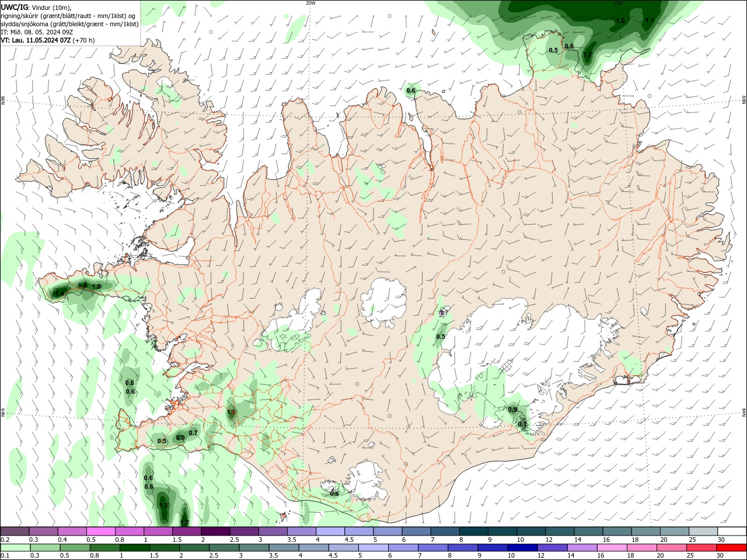Click the palest green rain swatch for 0.1–0.3
This screenshot has width=747, height=560.
point(15,548)
